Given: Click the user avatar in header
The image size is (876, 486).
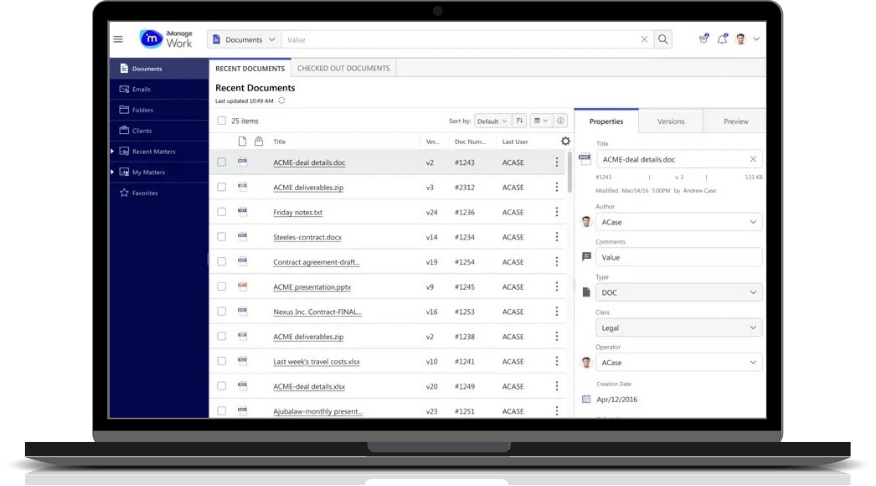Looking at the screenshot, I should pos(741,39).
